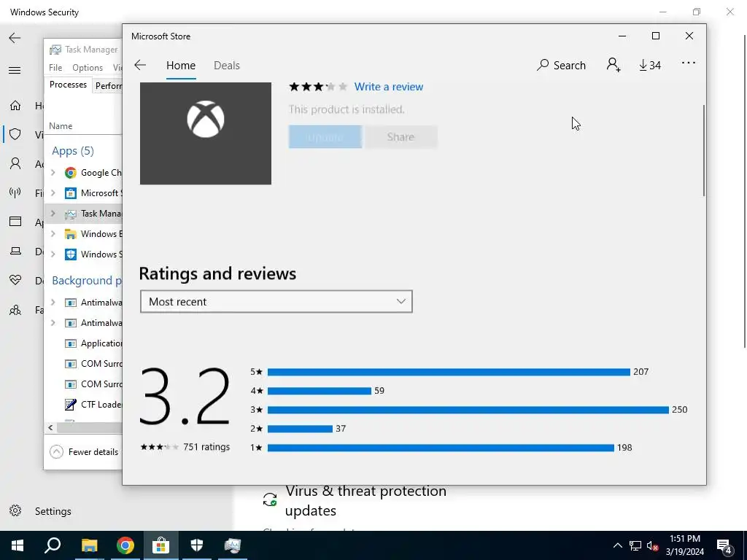Open Family options icon in sidebar
Image resolution: width=747 pixels, height=560 pixels.
point(15,310)
